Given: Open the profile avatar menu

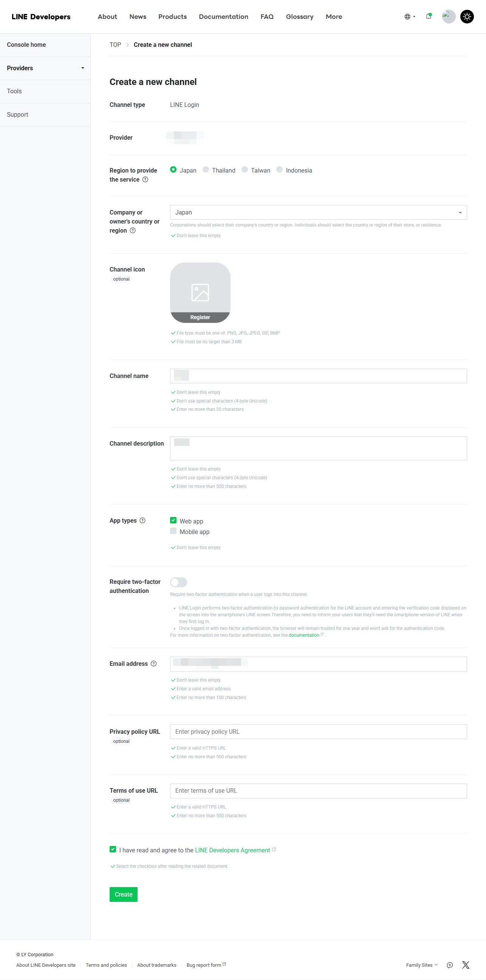Looking at the screenshot, I should 449,16.
